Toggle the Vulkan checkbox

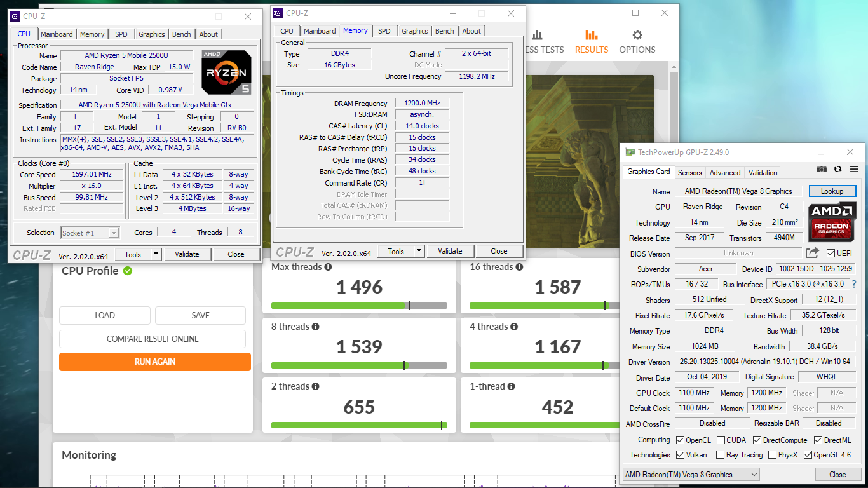[x=681, y=455]
